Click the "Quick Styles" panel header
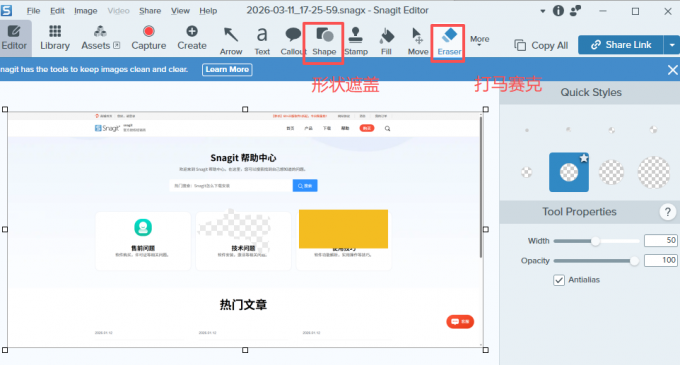 pyautogui.click(x=591, y=92)
